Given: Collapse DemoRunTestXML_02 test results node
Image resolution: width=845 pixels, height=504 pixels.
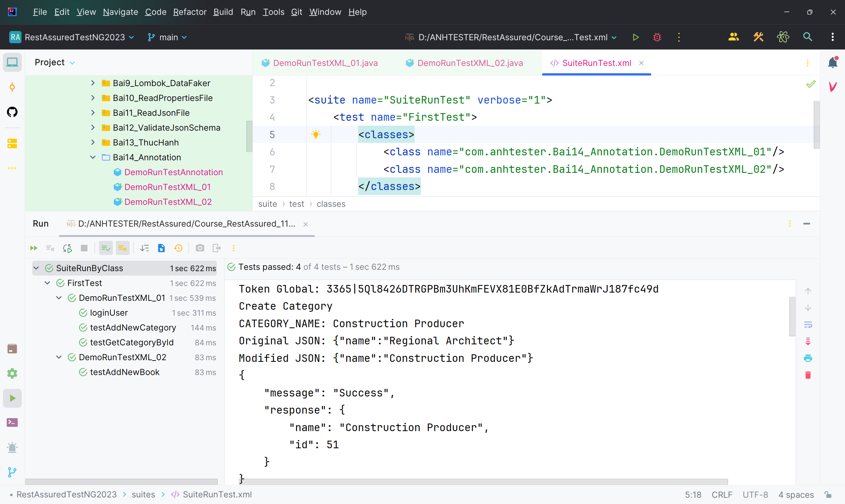Looking at the screenshot, I should pos(59,357).
